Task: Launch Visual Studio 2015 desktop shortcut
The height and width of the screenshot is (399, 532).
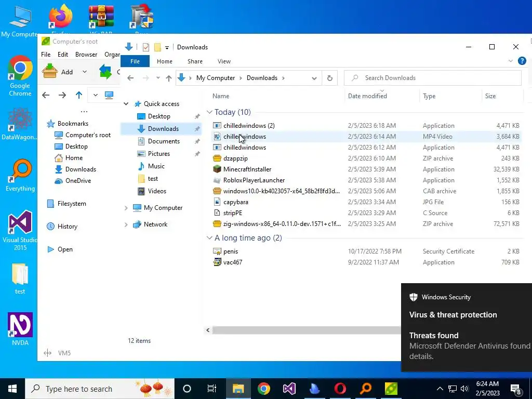Action: coord(20,230)
